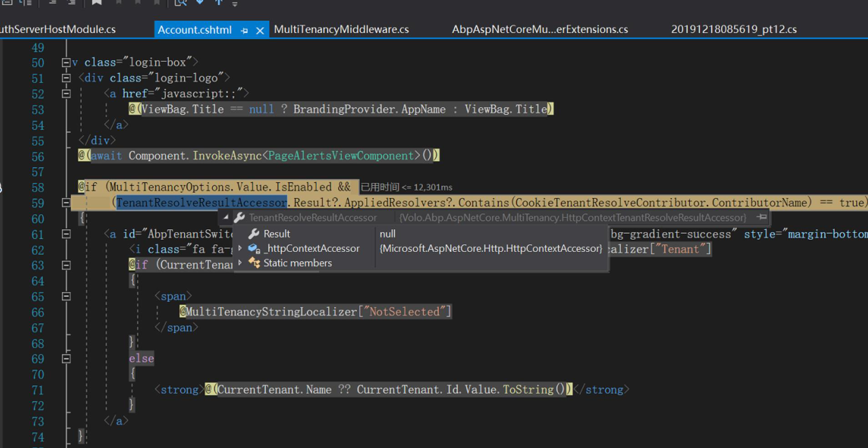Open Quick Find via the magnifier toolbar icon
Screen dimensions: 868x448
181,2
